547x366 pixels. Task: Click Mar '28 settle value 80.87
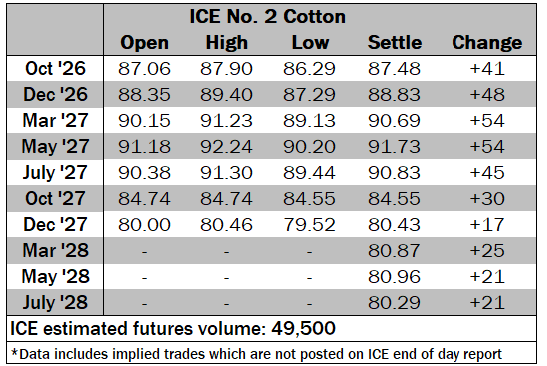coord(395,251)
